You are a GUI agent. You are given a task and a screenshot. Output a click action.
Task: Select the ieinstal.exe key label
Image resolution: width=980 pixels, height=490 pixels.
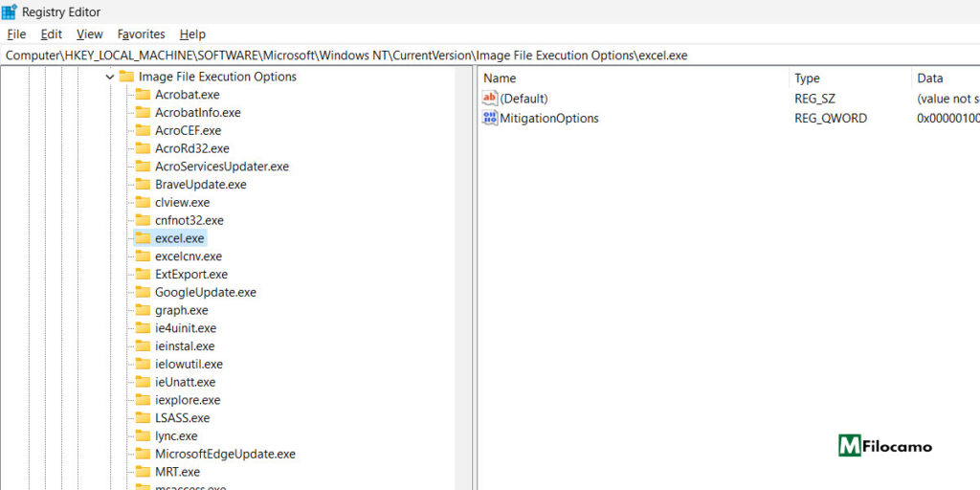[x=185, y=346]
